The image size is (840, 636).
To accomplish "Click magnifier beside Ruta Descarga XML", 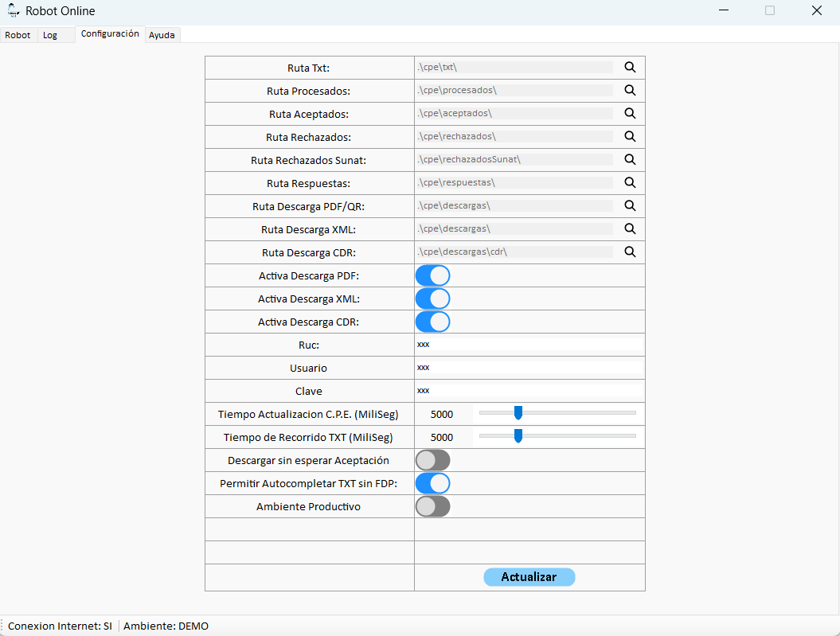I will click(x=630, y=228).
